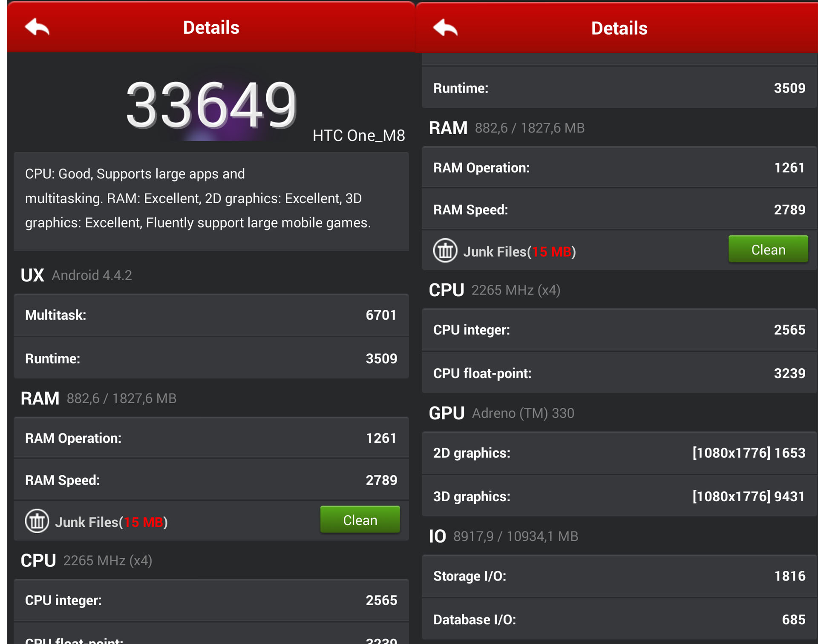The height and width of the screenshot is (644, 818).
Task: Select the HTC One_M8 device name
Action: (359, 136)
